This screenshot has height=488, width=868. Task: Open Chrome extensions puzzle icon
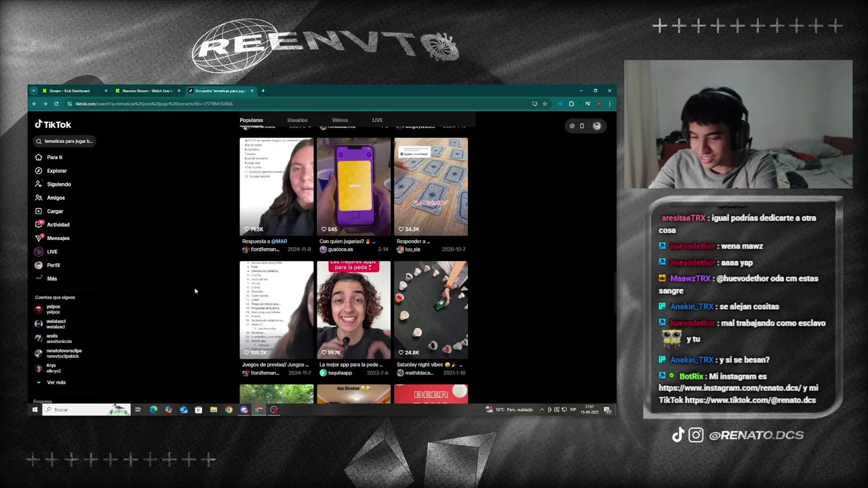[571, 104]
